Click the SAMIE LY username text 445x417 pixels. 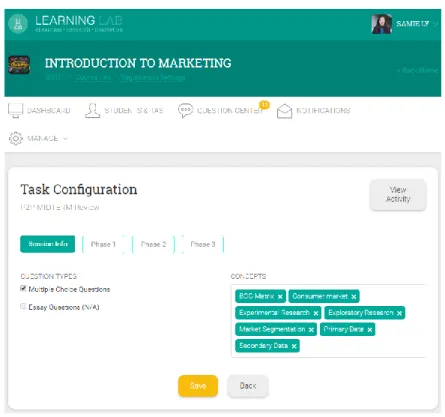[x=413, y=24]
